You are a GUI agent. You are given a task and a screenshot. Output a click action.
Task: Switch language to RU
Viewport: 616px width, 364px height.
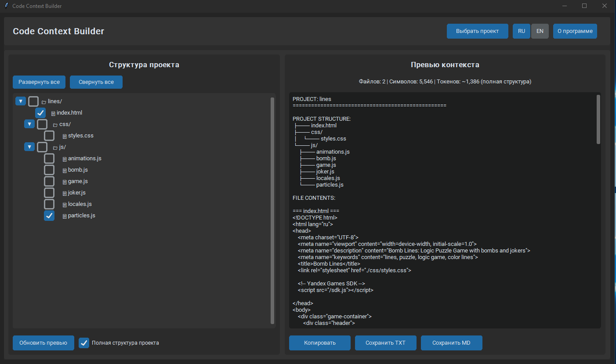[x=522, y=31]
